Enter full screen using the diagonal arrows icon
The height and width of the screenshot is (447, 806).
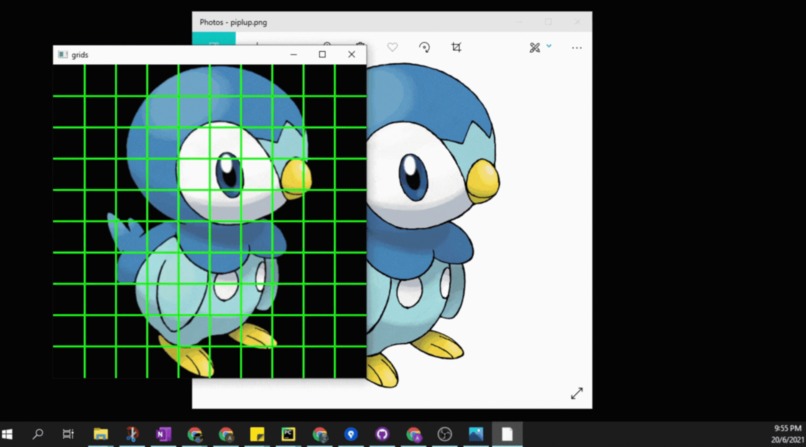pyautogui.click(x=577, y=393)
